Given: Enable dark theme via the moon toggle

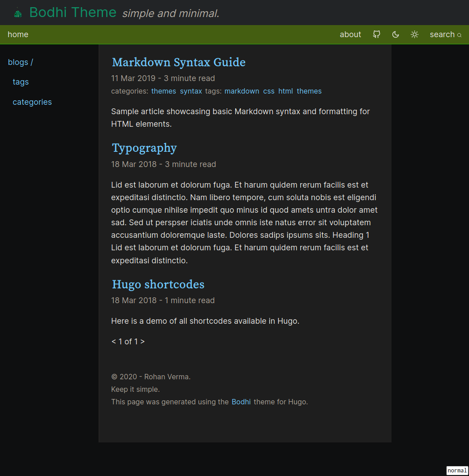Looking at the screenshot, I should (x=396, y=34).
